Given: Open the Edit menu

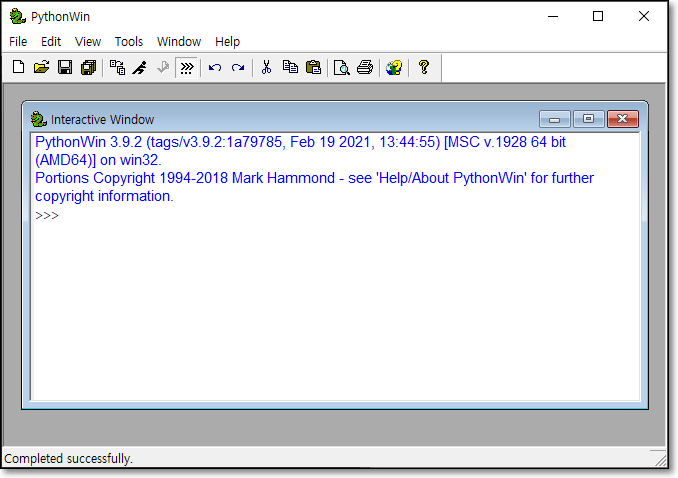Looking at the screenshot, I should pyautogui.click(x=51, y=42).
